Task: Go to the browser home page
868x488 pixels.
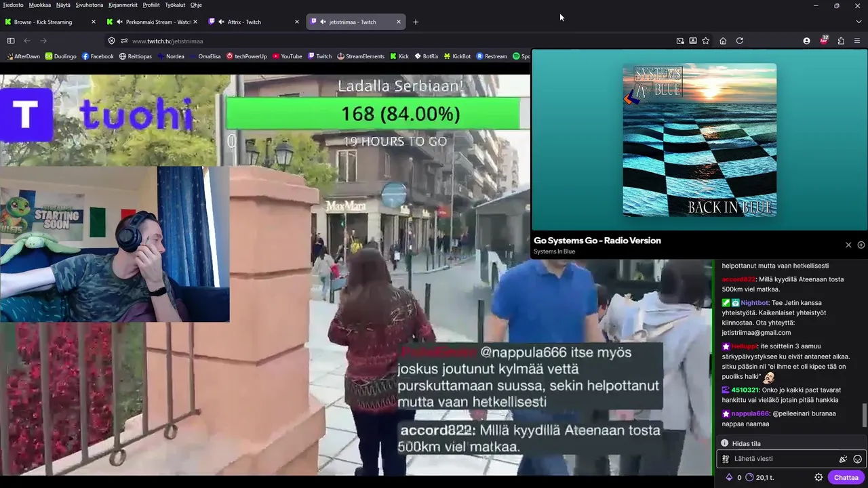Action: pos(723,41)
